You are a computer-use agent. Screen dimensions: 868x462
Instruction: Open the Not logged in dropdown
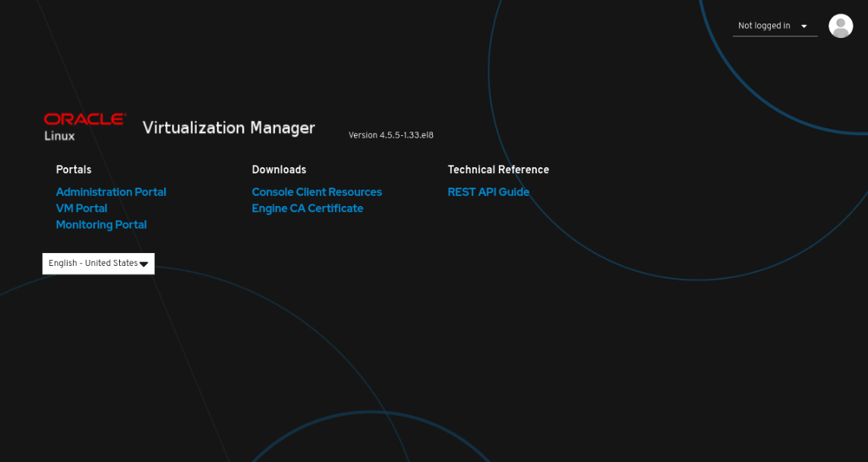(775, 26)
